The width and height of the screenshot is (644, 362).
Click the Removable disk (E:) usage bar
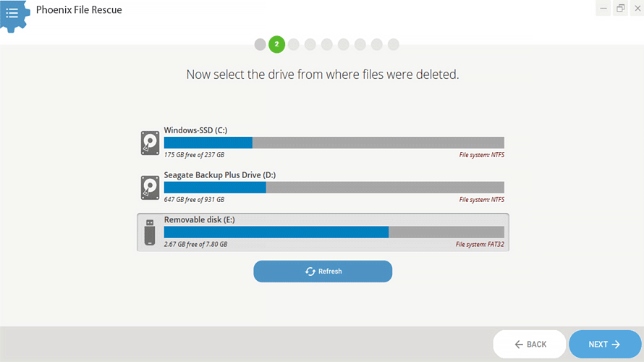click(x=334, y=232)
